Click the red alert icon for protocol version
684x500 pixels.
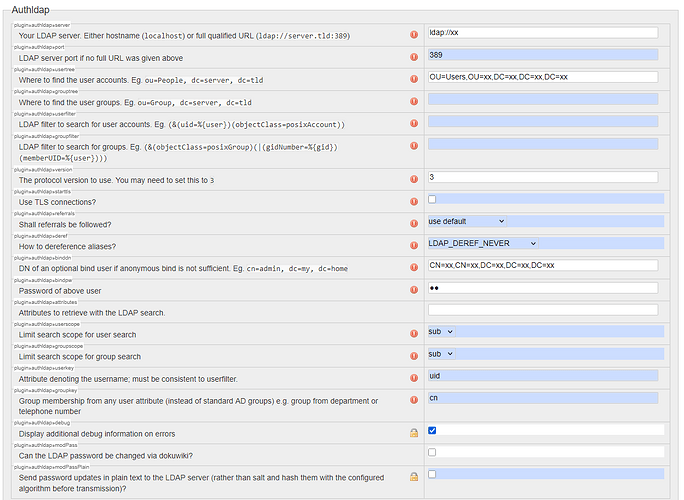tap(414, 179)
